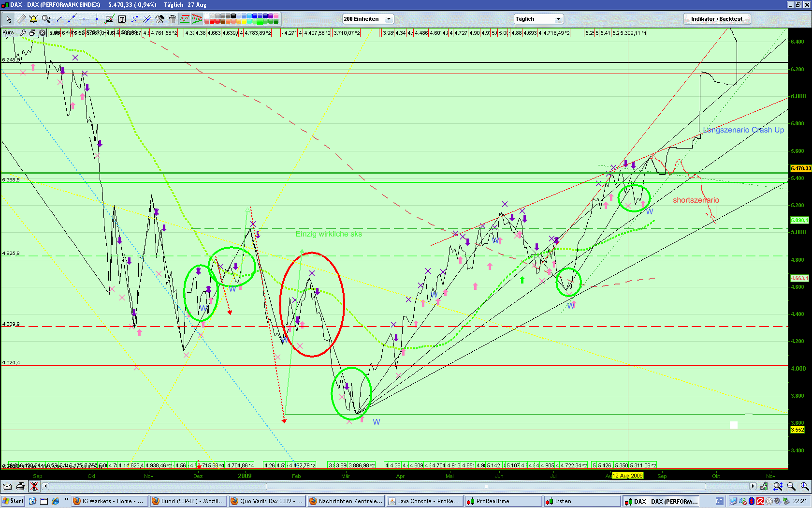
Task: Click the trash bin to delete drawings
Action: click(172, 19)
